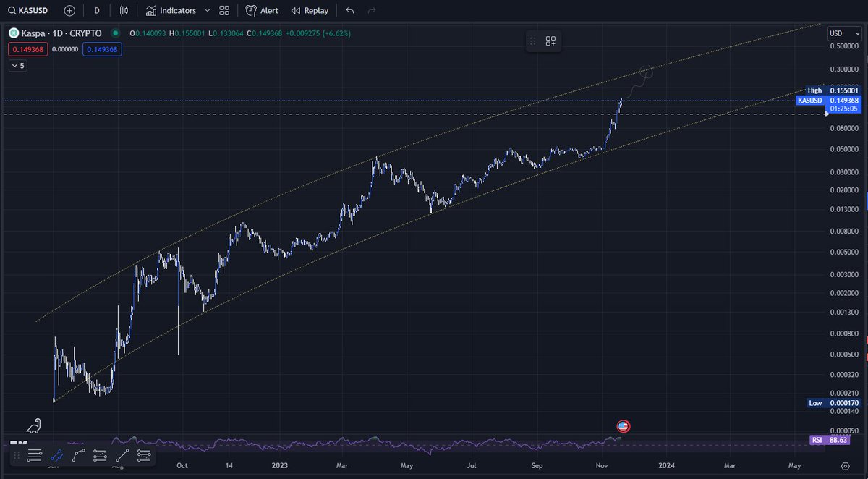Click the green market status dot
Viewport: 868px width, 479px height.
(116, 33)
